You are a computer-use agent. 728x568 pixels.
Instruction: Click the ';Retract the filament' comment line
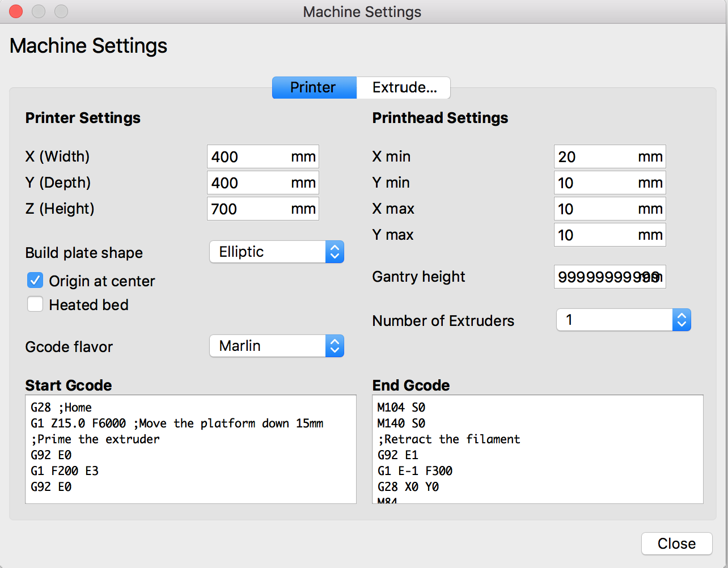(449, 439)
